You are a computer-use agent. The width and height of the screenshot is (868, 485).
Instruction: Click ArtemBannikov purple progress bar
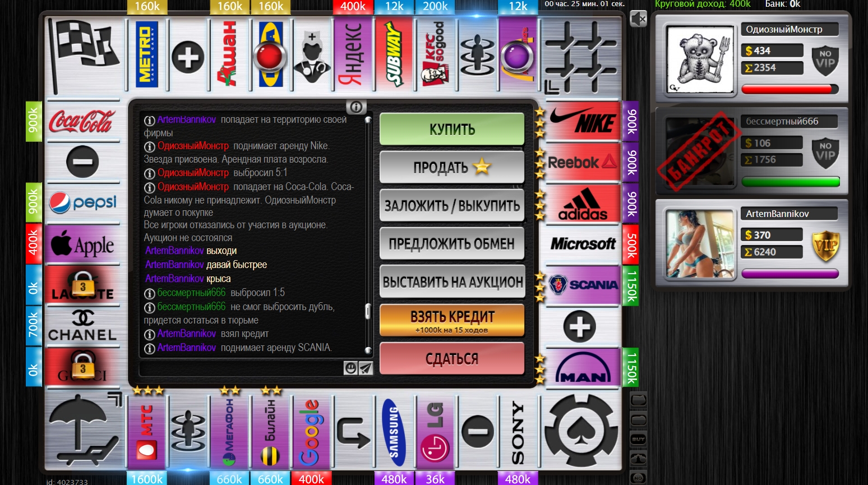[x=789, y=274]
